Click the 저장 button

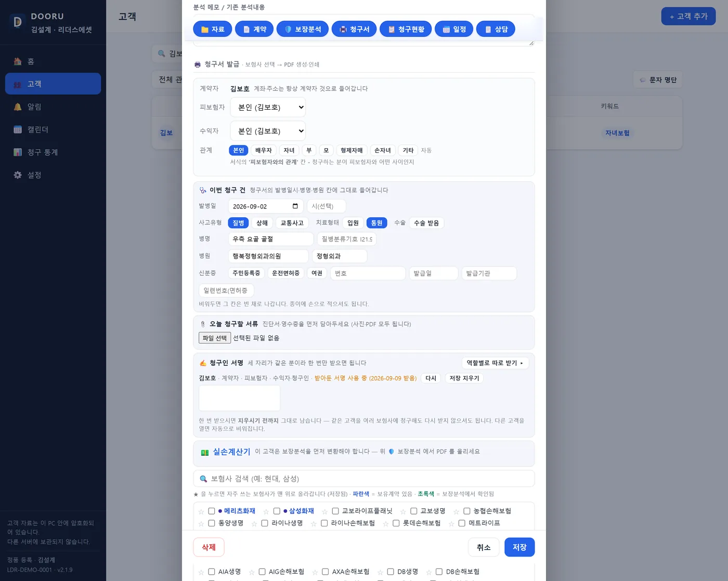[519, 547]
